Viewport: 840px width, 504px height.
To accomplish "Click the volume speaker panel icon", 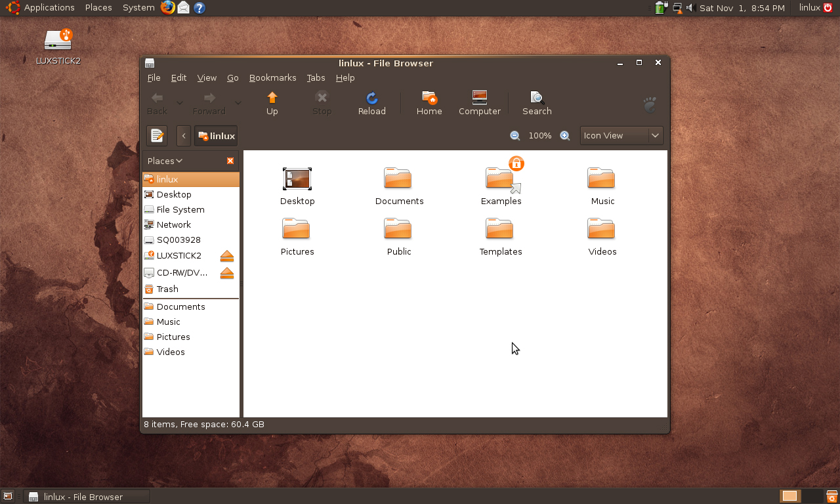I will 690,8.
